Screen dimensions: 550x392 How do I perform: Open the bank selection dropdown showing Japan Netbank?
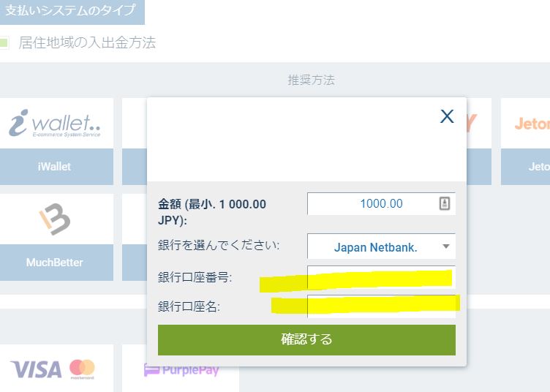pos(381,246)
